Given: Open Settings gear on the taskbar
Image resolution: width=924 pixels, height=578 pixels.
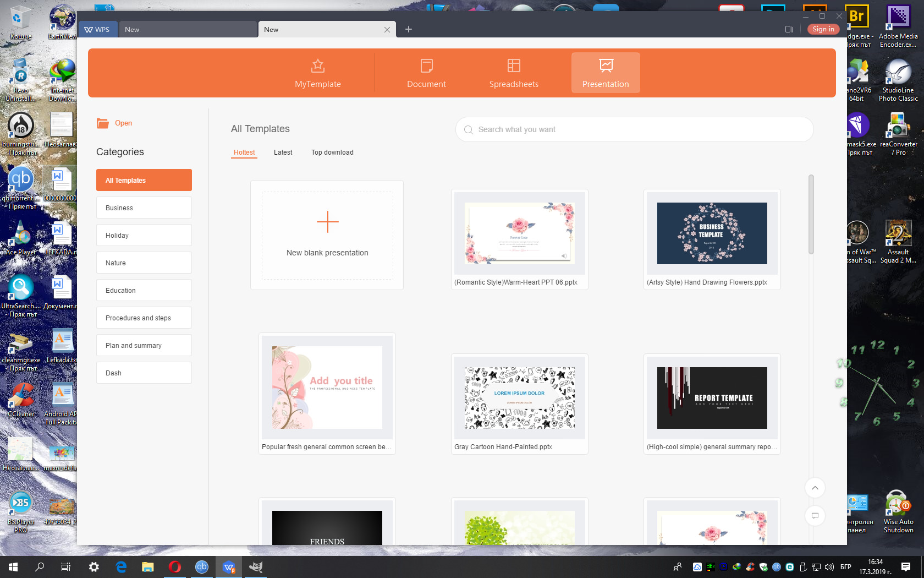Looking at the screenshot, I should pos(94,567).
